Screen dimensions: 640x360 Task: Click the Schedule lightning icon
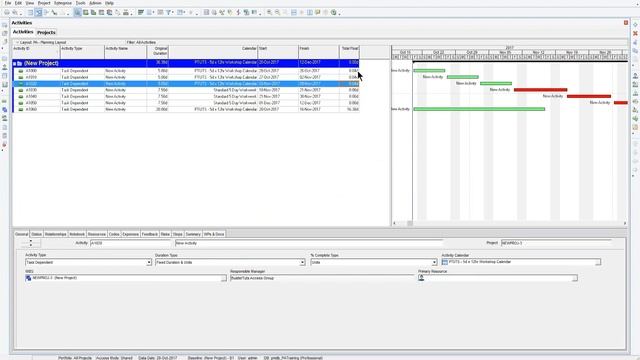(x=238, y=13)
